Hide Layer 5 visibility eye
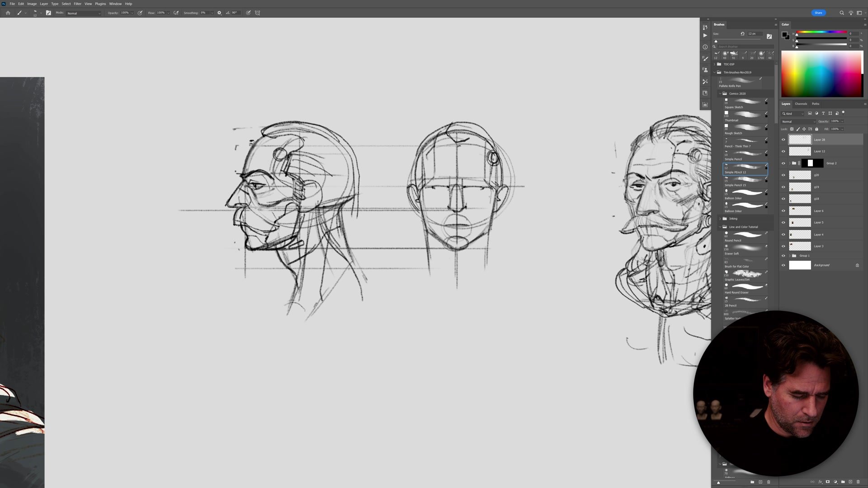Viewport: 868px width, 488px height. click(783, 223)
